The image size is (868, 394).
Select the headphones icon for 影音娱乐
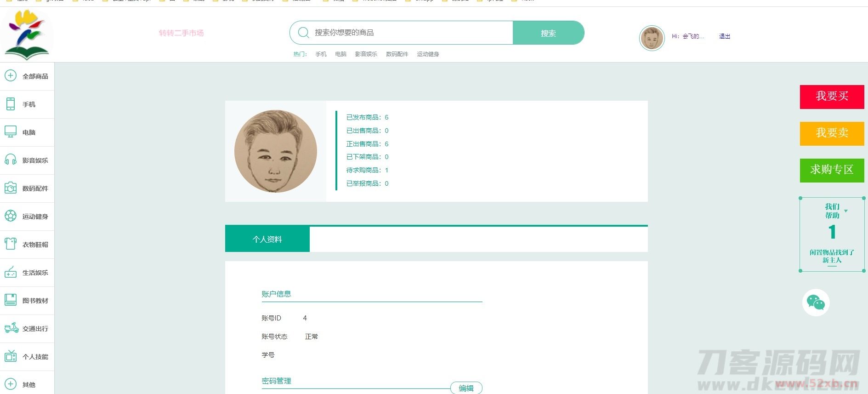coord(11,160)
